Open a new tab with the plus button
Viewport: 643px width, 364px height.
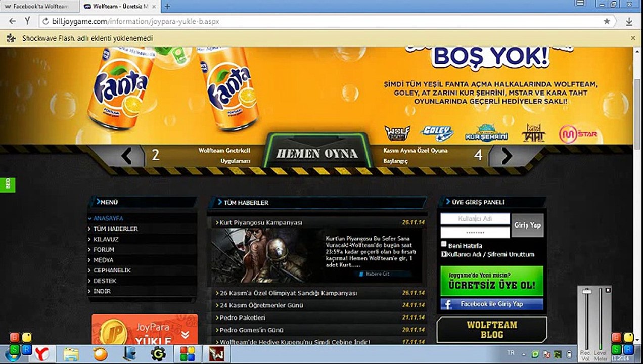pyautogui.click(x=167, y=7)
